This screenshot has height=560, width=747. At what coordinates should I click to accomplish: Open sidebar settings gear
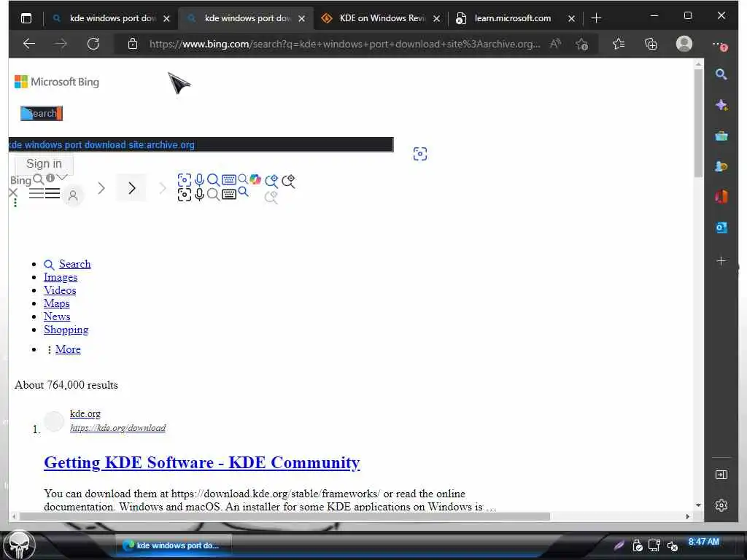pyautogui.click(x=721, y=505)
